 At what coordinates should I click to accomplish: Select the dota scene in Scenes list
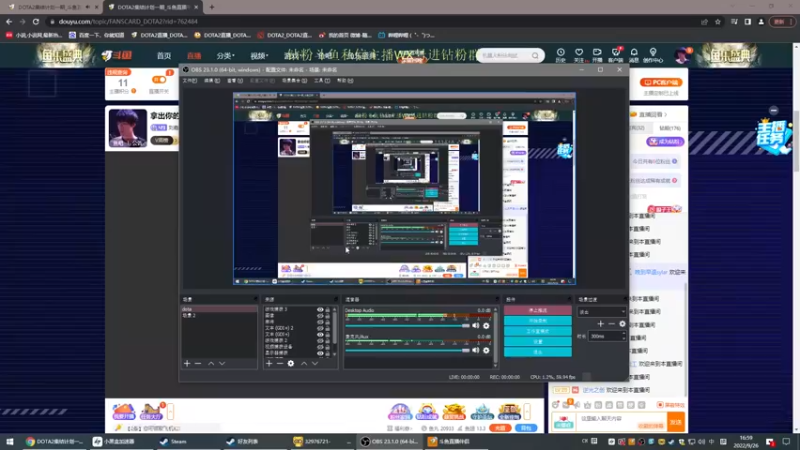click(x=219, y=309)
